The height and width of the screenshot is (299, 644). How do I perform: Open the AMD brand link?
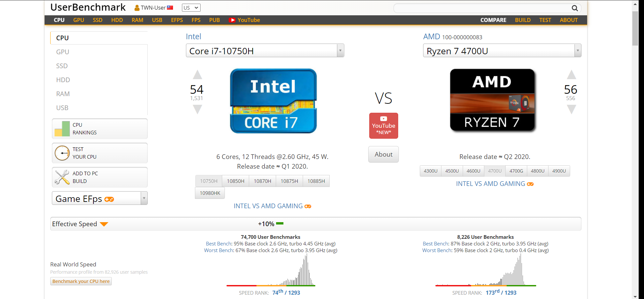coord(431,37)
